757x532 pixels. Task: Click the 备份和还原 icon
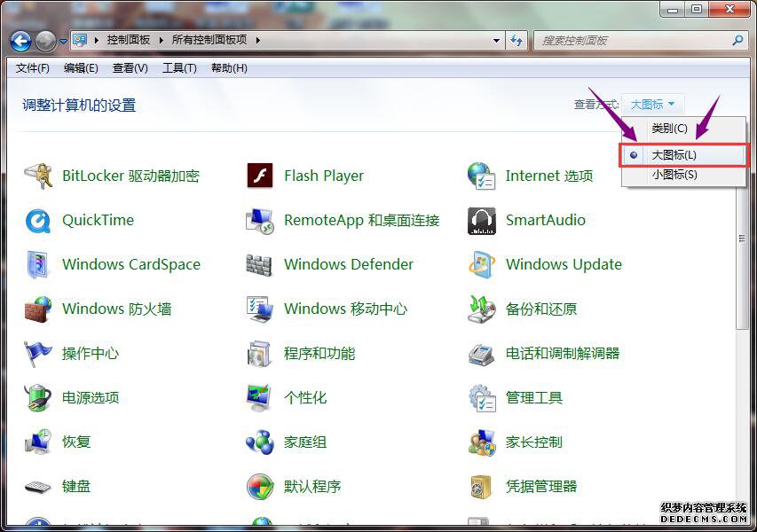click(481, 309)
